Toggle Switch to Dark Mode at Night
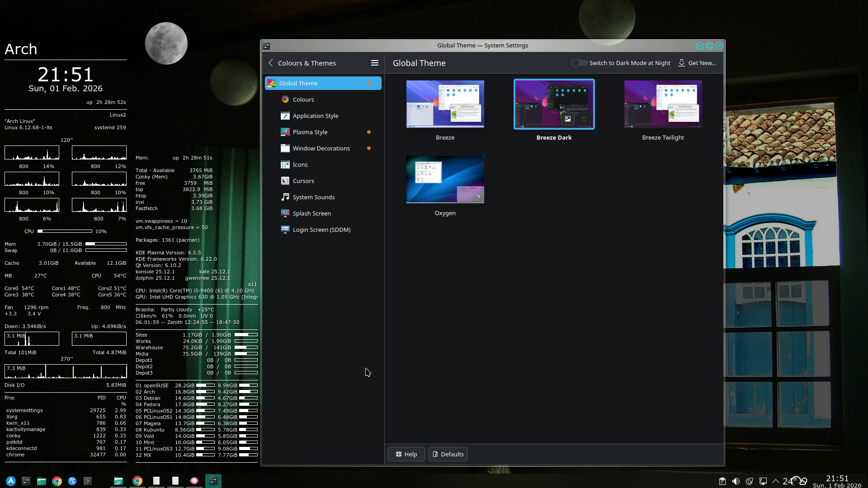 click(x=579, y=63)
